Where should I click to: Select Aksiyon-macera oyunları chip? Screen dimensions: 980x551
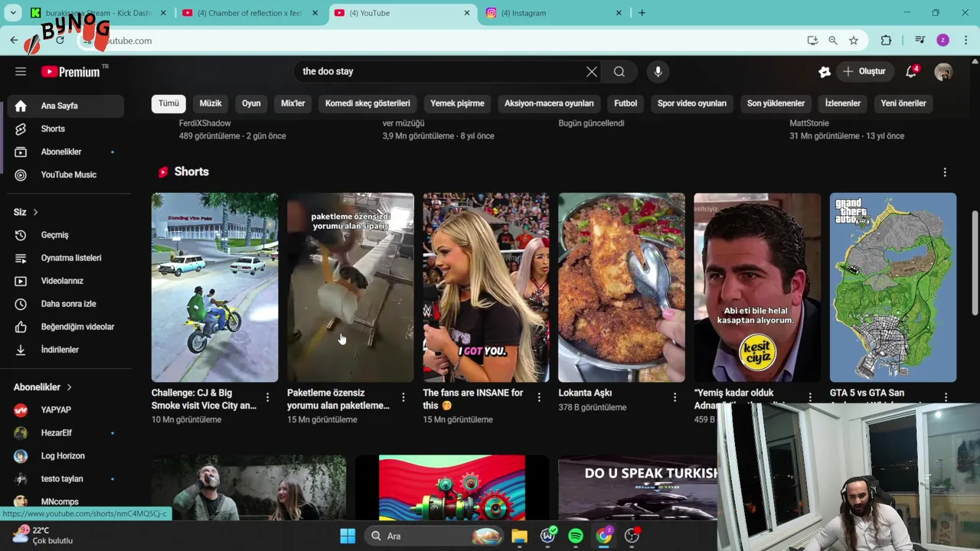(x=549, y=103)
